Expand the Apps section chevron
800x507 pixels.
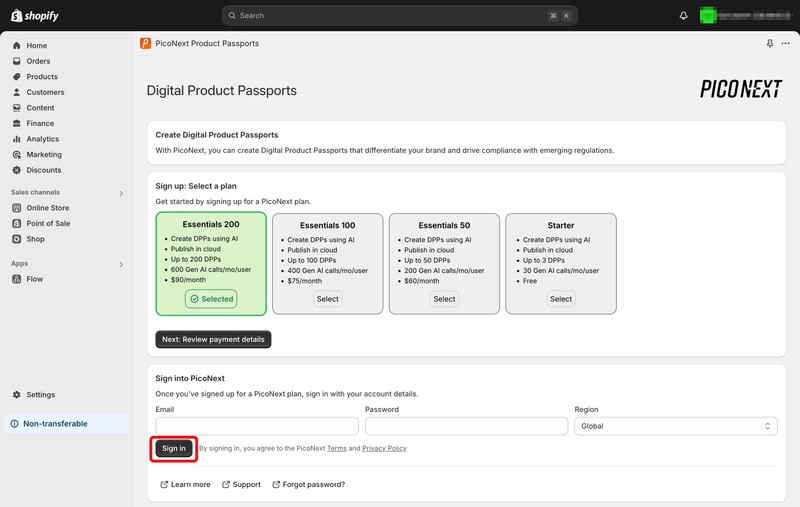pos(121,264)
